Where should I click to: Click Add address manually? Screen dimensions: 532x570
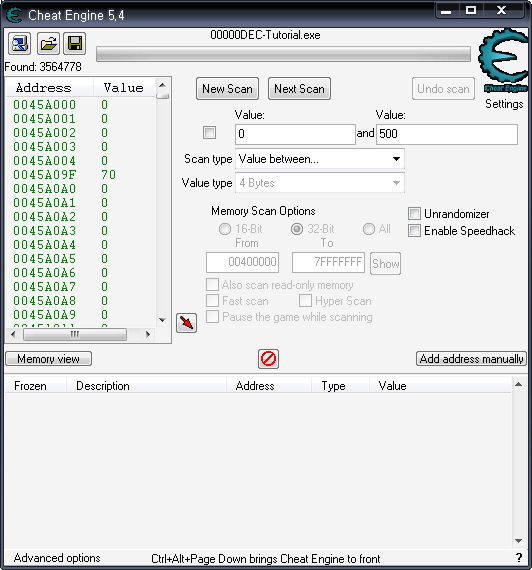click(471, 359)
